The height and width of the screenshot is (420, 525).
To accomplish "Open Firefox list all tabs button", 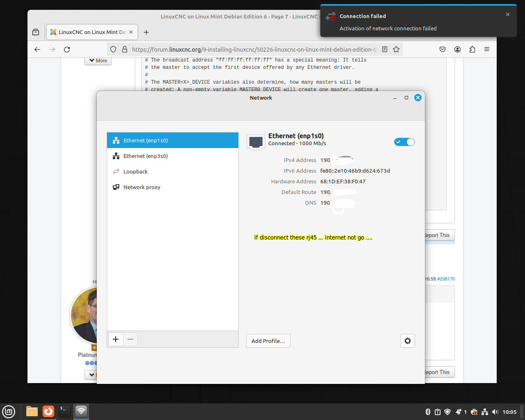I will pyautogui.click(x=36, y=32).
